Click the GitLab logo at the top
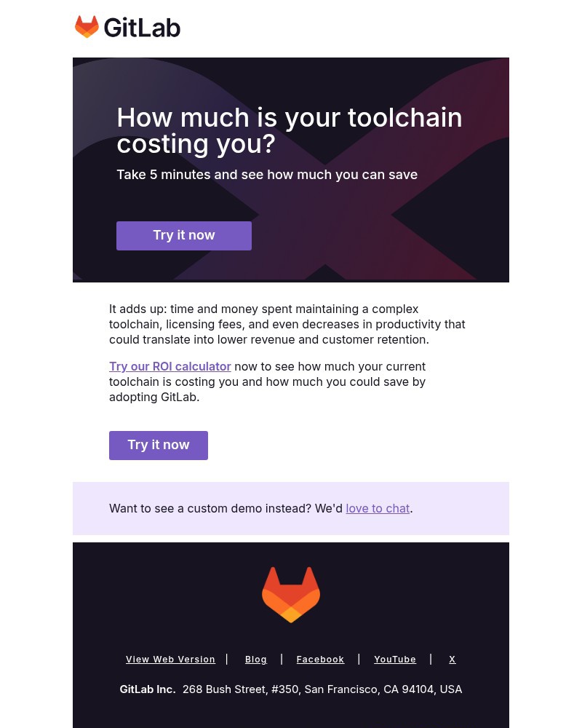 [x=127, y=27]
